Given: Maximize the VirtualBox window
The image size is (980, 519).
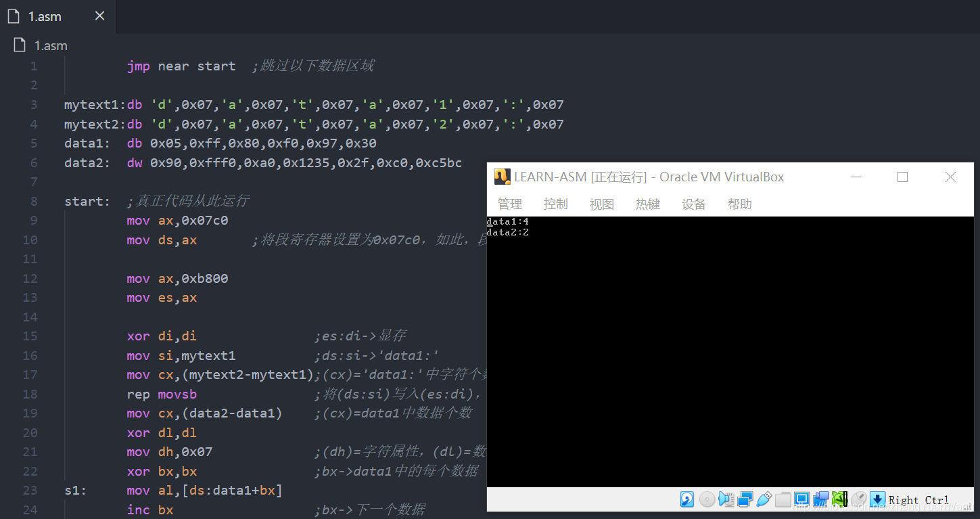Looking at the screenshot, I should click(x=902, y=177).
